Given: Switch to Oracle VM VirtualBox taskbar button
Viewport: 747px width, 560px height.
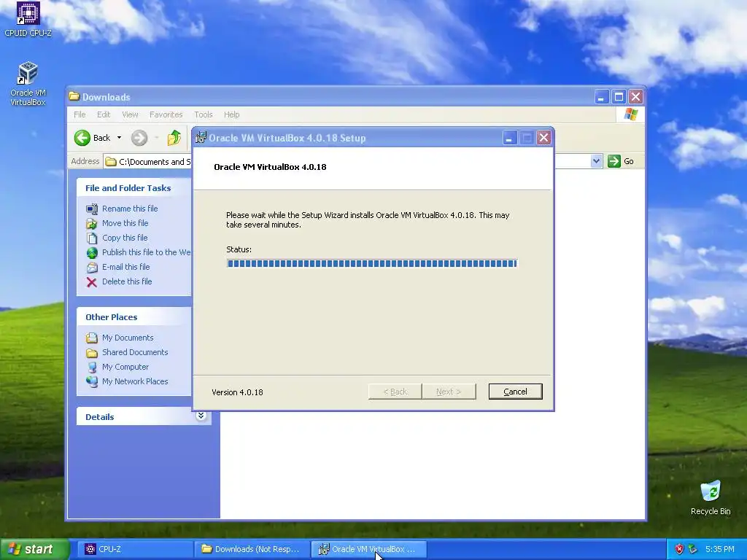Looking at the screenshot, I should pyautogui.click(x=368, y=549).
